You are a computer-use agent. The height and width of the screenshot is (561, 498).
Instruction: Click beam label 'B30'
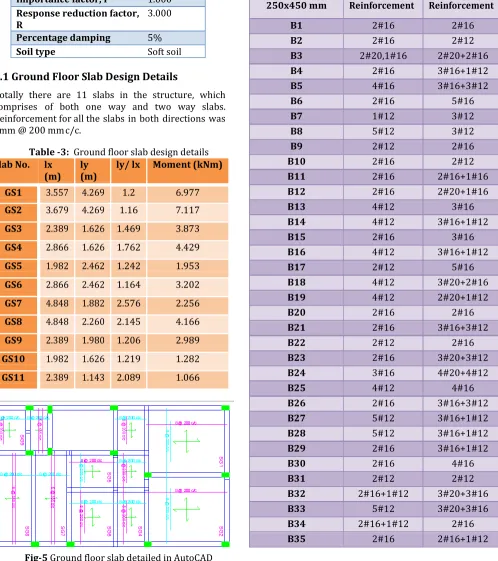pos(296,463)
